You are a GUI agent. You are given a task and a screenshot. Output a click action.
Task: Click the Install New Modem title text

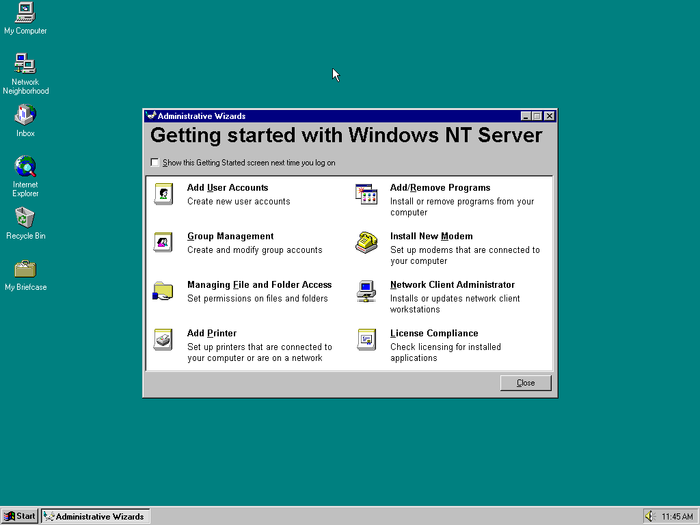pyautogui.click(x=431, y=236)
